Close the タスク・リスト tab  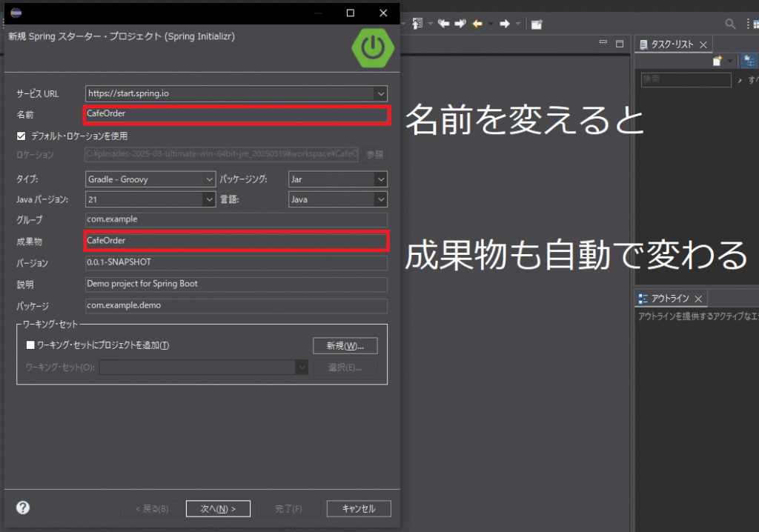703,45
